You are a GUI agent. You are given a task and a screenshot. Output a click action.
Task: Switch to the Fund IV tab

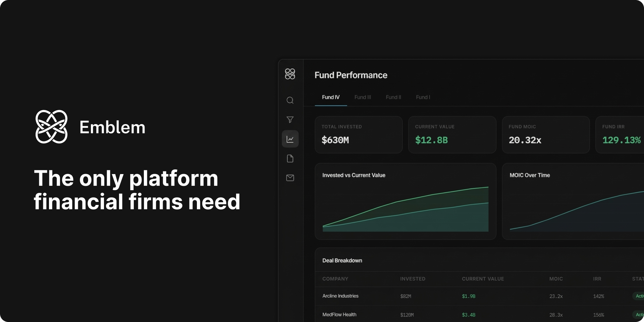331,97
